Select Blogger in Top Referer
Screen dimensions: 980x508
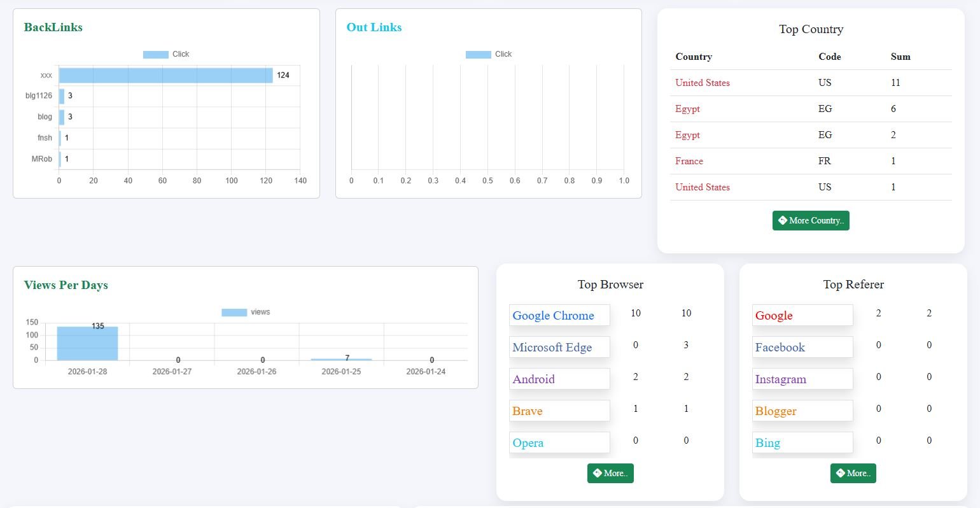pos(802,411)
